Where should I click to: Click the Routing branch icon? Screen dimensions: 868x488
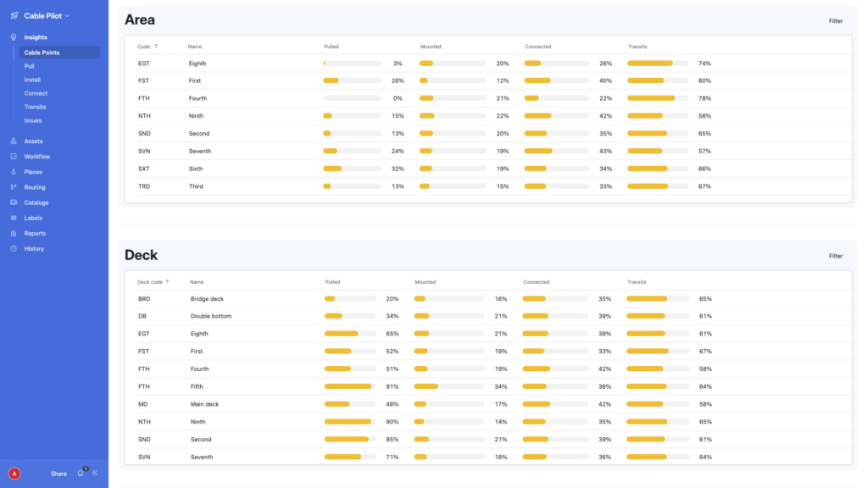click(x=14, y=187)
